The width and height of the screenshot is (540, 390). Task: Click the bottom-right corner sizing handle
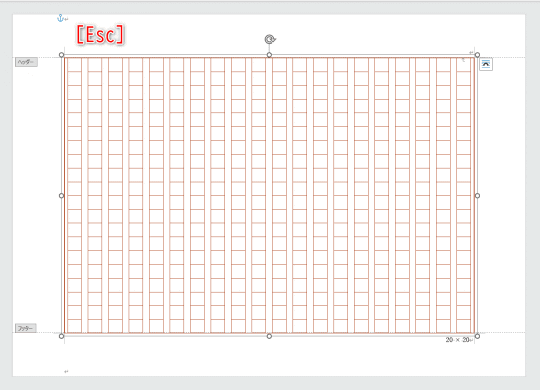[477, 336]
